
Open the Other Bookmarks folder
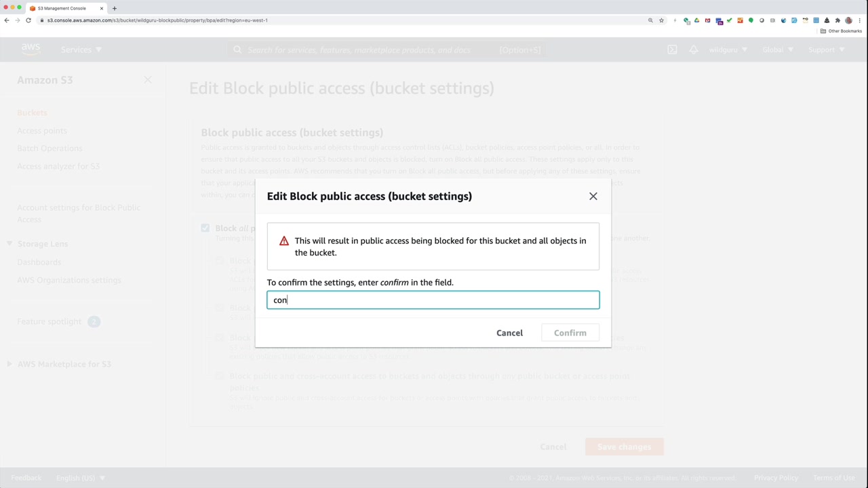click(841, 31)
